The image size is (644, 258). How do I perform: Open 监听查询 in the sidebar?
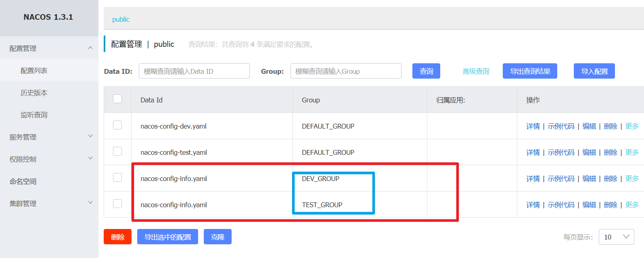point(34,115)
